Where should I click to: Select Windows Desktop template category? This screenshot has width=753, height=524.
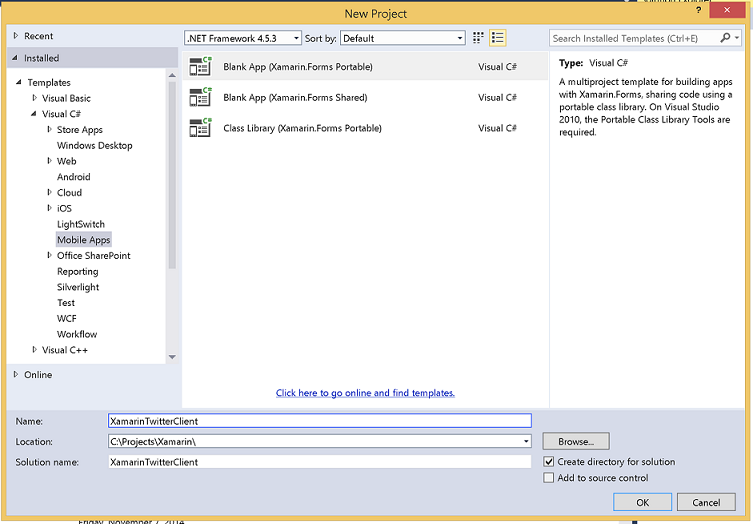coord(95,146)
